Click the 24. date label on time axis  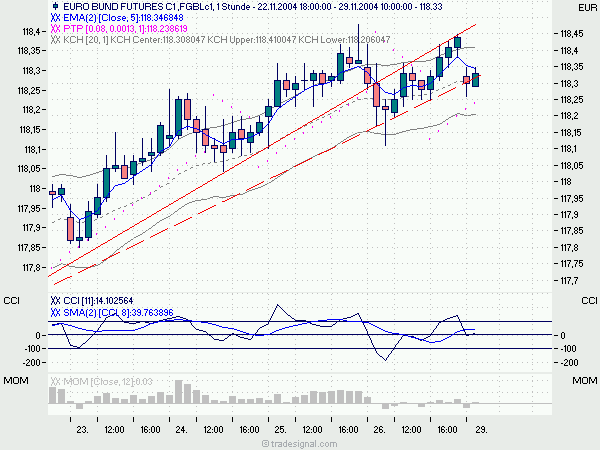(181, 430)
